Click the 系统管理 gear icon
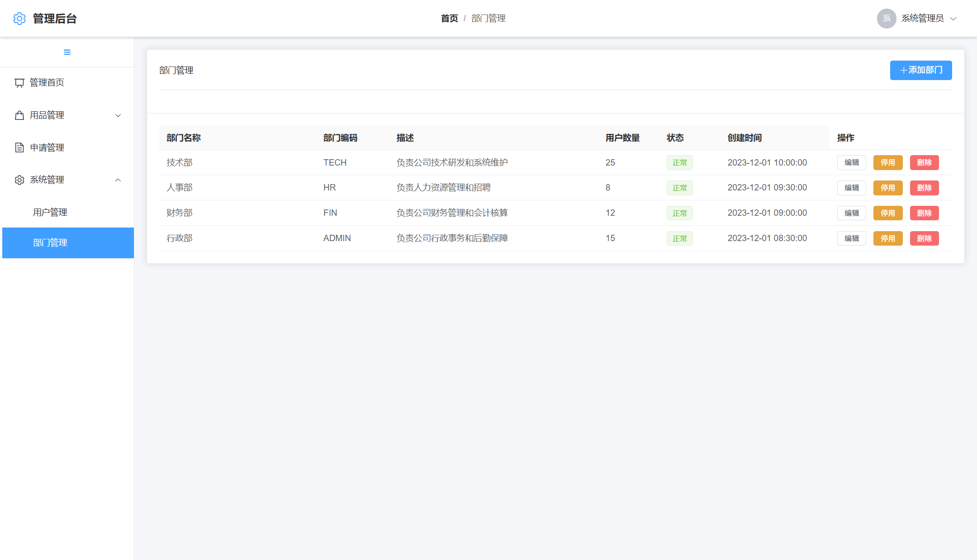The image size is (977, 560). pos(19,180)
